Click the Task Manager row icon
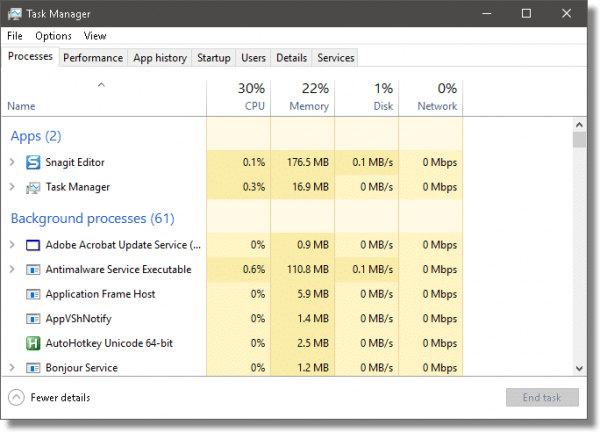The image size is (600, 432). 33,187
